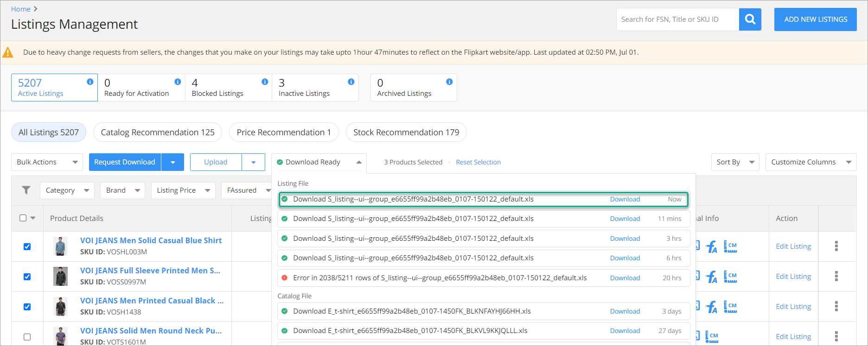Select Stock Recommendation 179 tab

pos(406,132)
